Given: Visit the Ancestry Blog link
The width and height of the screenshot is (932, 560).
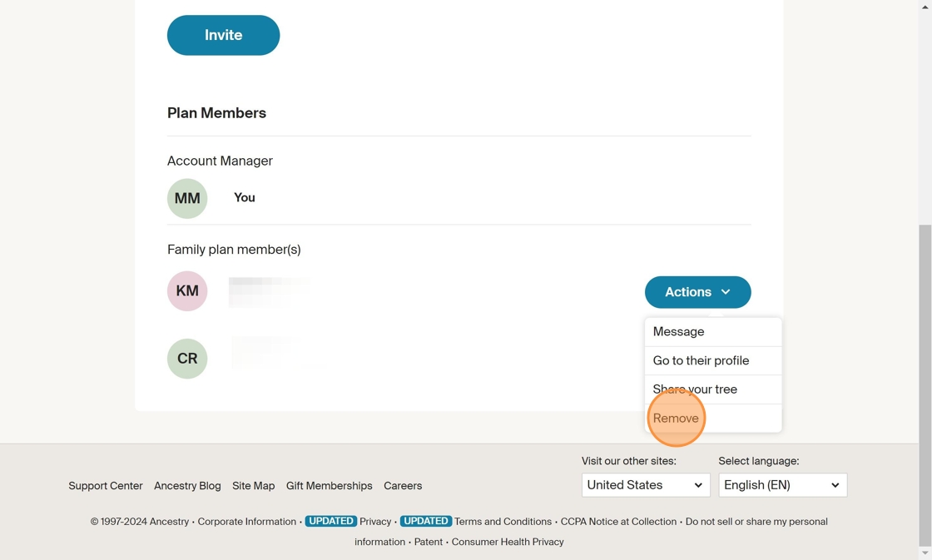Looking at the screenshot, I should coord(187,486).
